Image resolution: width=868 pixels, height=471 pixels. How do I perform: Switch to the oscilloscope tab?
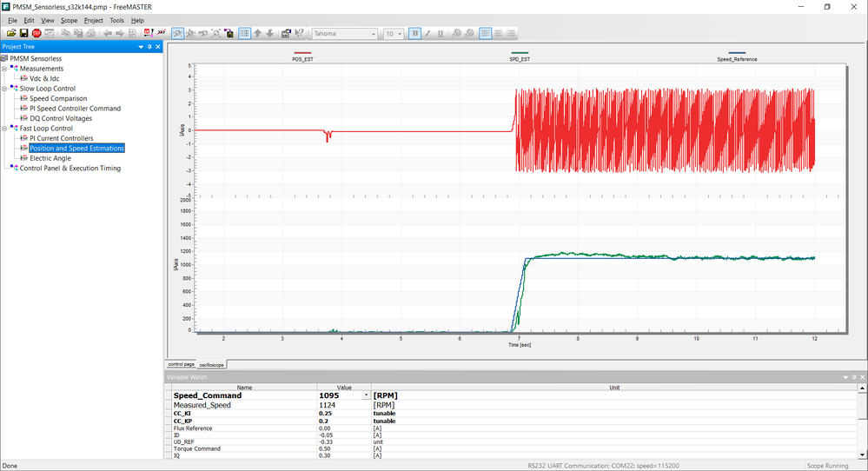click(211, 365)
